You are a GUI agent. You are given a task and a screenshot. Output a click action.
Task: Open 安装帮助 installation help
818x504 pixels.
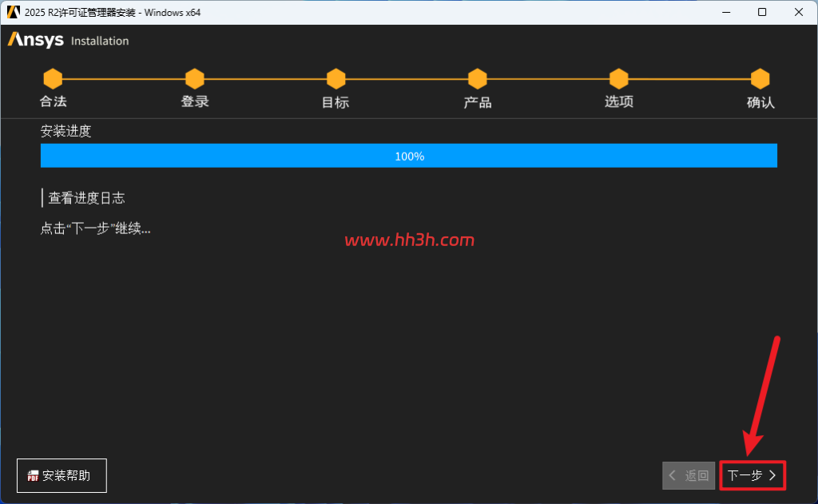pyautogui.click(x=62, y=475)
